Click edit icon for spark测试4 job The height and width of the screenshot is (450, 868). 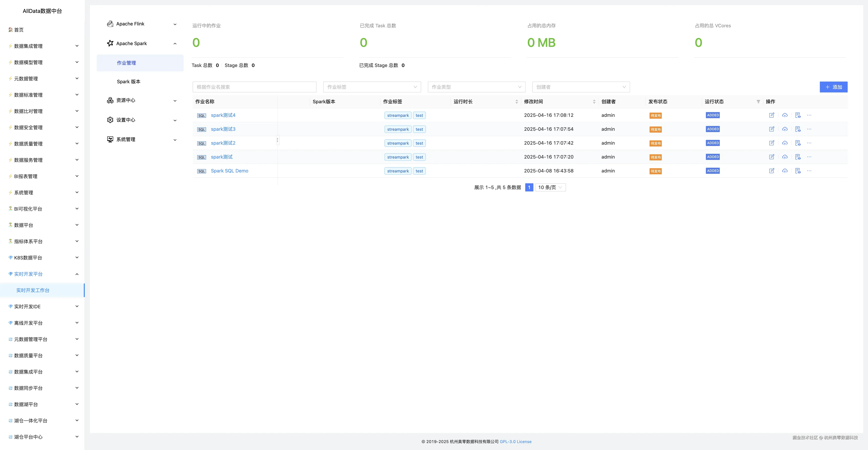point(772,115)
